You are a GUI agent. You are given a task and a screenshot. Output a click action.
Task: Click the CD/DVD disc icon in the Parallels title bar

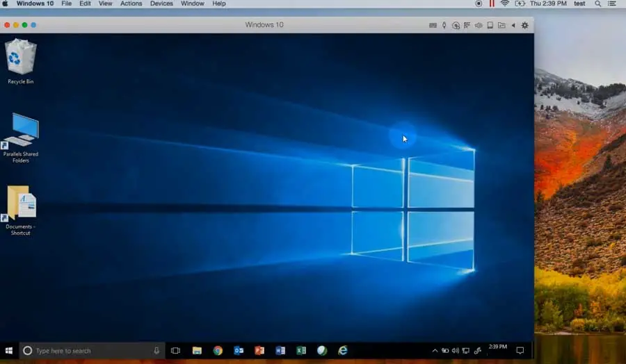click(456, 25)
